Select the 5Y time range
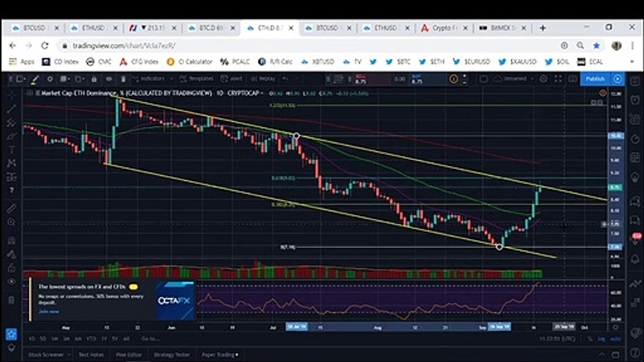Viewport: 644px width, 362px height. point(115,339)
